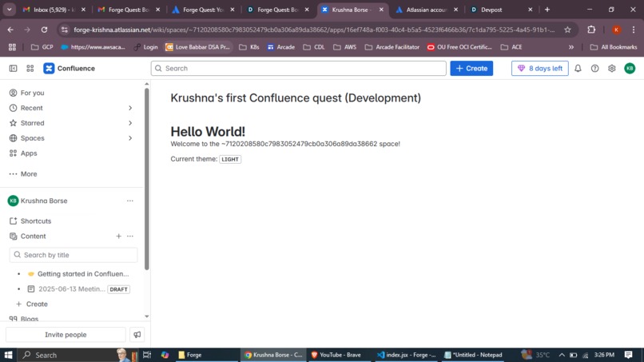Open Krushna Borse space in sidebar

(x=44, y=201)
